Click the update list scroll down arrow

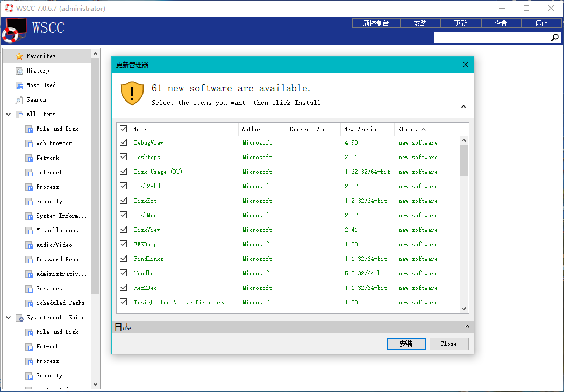point(463,309)
